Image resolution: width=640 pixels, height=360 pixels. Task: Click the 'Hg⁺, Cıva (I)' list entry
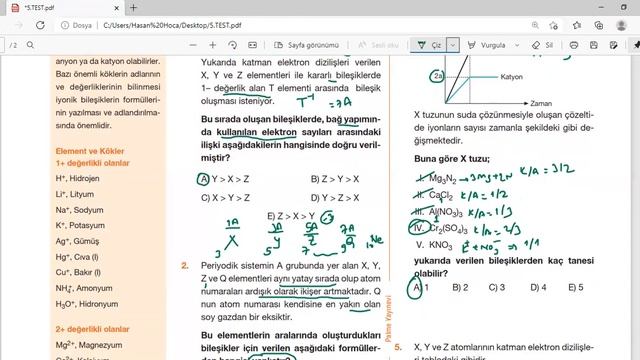[77, 257]
